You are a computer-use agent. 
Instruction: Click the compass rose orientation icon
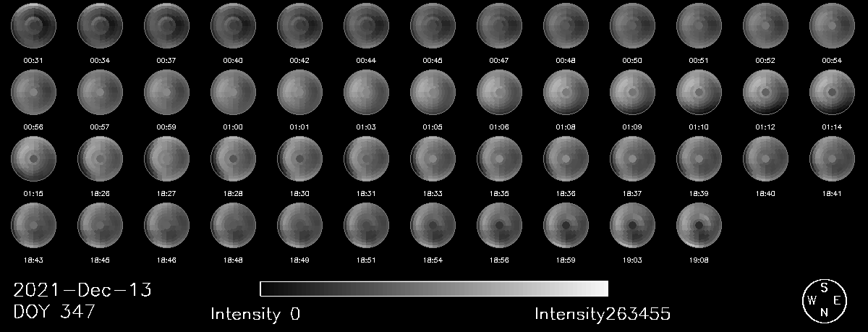point(824,300)
